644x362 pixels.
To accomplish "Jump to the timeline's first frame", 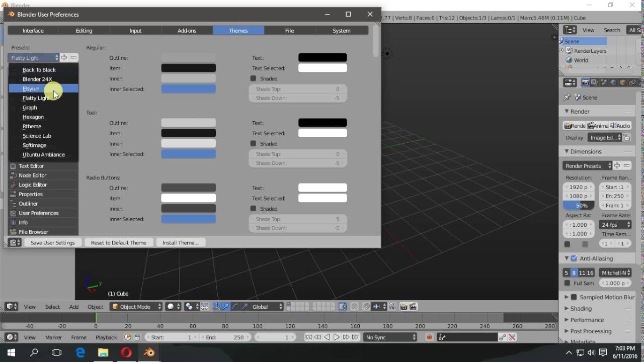I will tap(308, 337).
